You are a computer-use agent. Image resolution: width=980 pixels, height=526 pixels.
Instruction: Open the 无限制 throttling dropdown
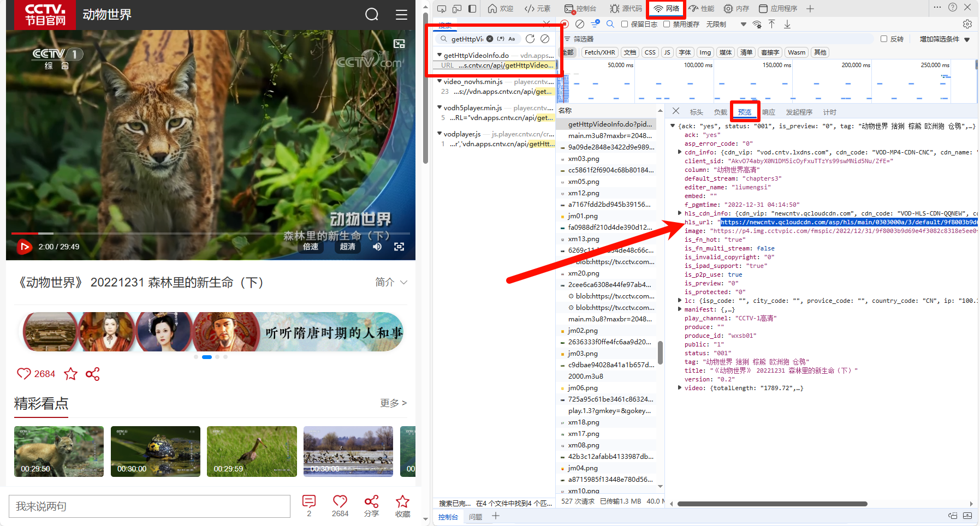pos(726,24)
